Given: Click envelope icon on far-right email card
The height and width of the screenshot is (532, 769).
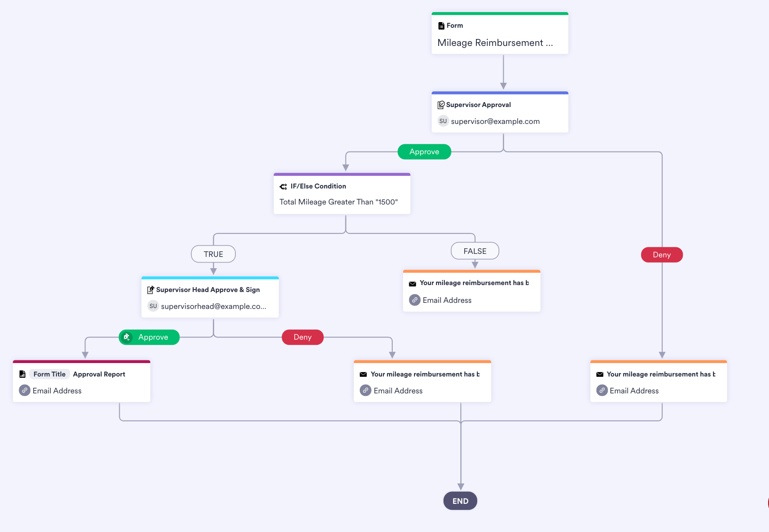Looking at the screenshot, I should (600, 374).
